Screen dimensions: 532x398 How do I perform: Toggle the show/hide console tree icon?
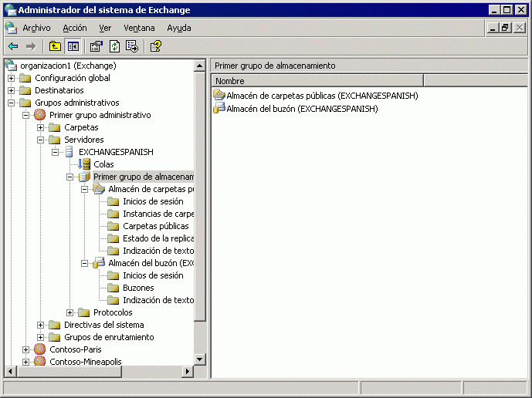73,46
